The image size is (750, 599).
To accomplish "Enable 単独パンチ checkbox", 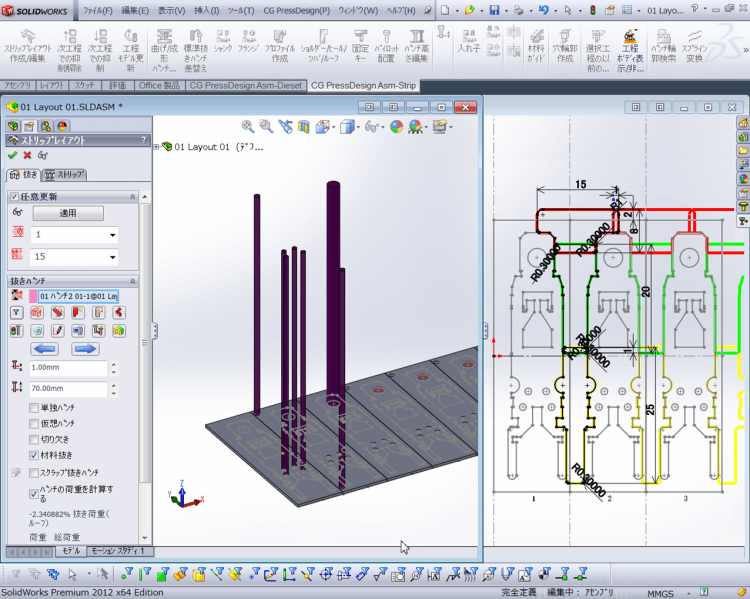I will click(x=33, y=408).
